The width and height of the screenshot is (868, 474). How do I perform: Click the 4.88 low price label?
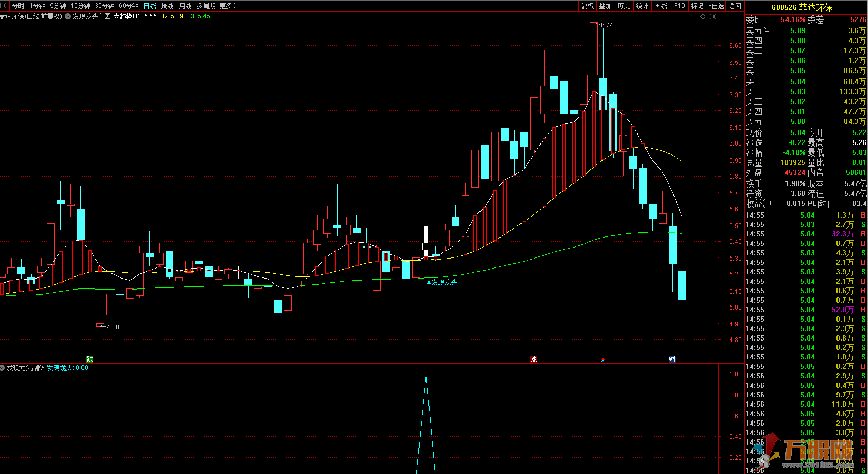point(113,327)
